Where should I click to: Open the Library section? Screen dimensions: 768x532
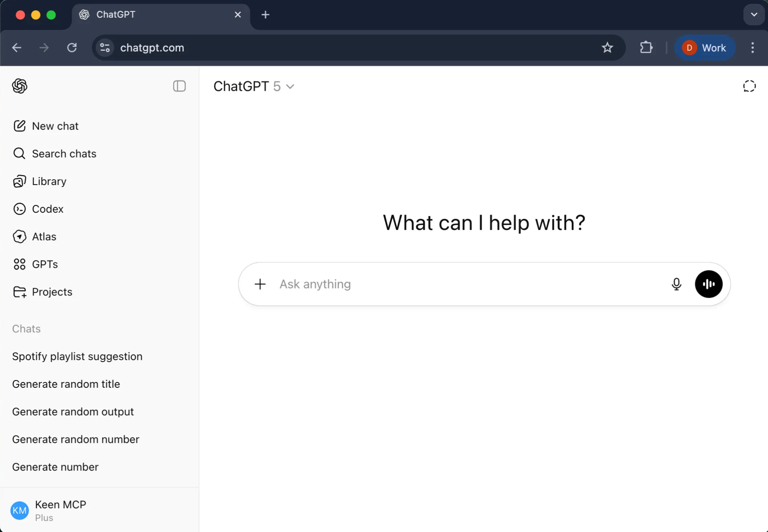tap(49, 181)
